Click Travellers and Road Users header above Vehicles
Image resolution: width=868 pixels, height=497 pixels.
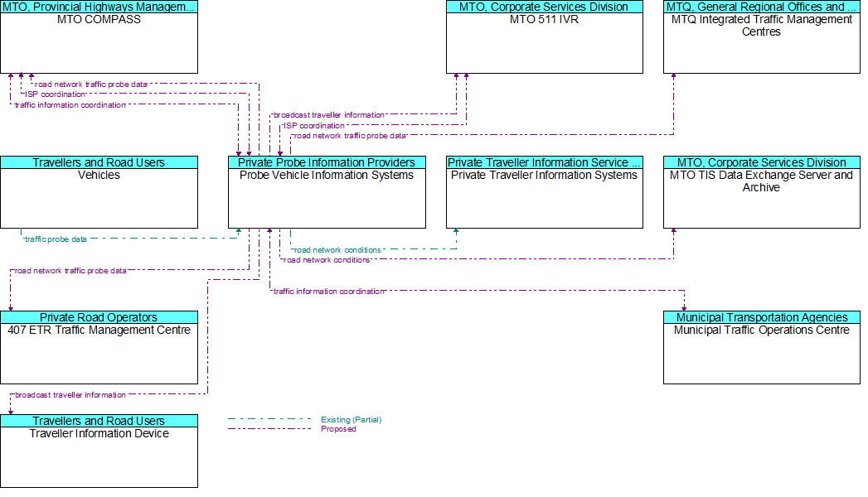99,162
